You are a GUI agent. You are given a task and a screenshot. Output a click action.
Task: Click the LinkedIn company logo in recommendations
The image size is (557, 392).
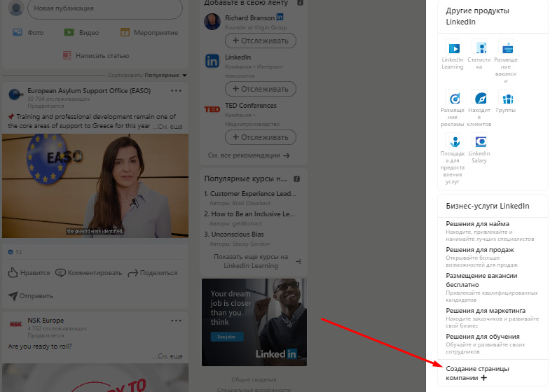[212, 61]
